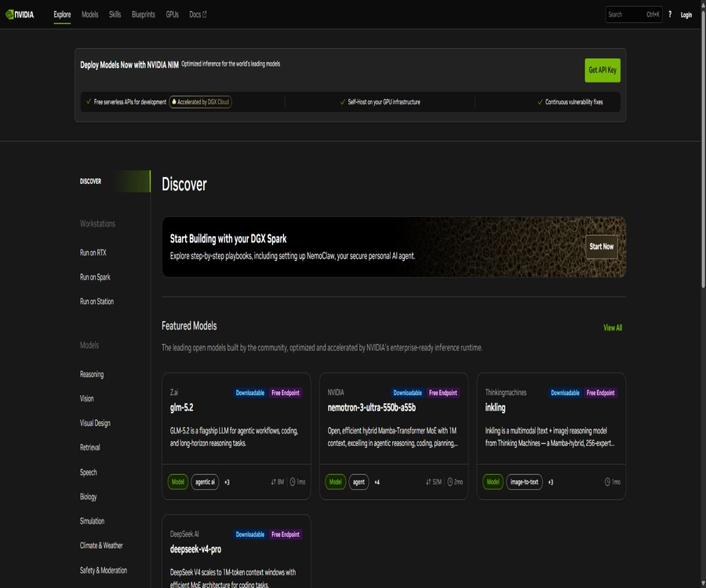
Task: Click the Get API Key button
Action: (602, 71)
